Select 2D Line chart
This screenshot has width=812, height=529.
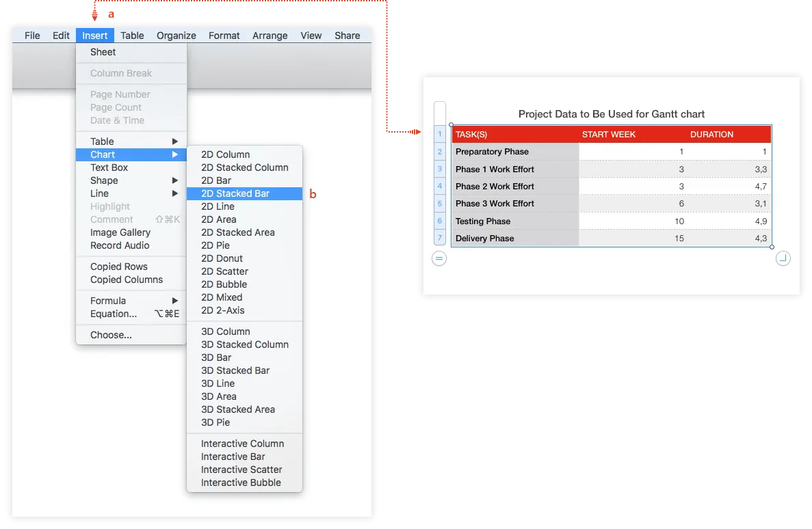pos(244,206)
